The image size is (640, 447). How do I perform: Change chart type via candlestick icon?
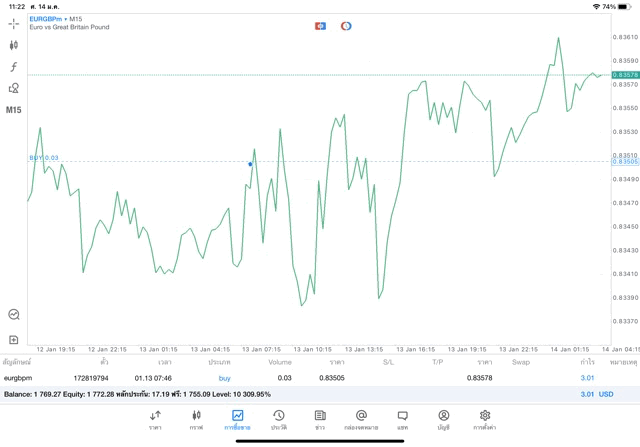coord(14,45)
